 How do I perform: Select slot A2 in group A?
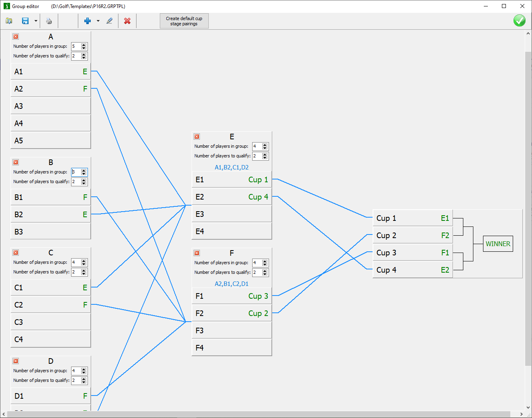51,89
